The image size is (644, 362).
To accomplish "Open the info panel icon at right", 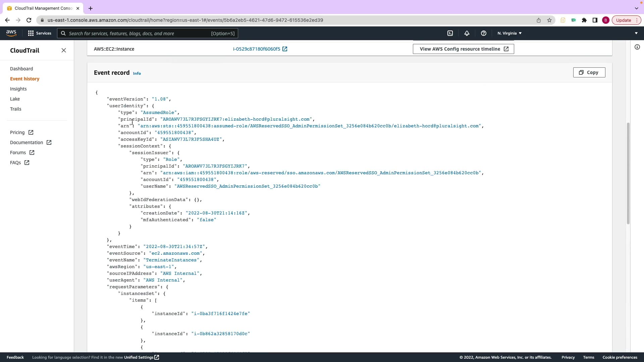I will coord(637,47).
